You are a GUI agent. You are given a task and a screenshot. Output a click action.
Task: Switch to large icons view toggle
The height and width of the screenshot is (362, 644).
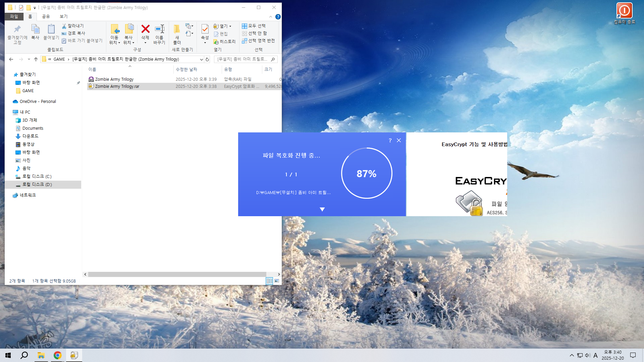pyautogui.click(x=277, y=281)
